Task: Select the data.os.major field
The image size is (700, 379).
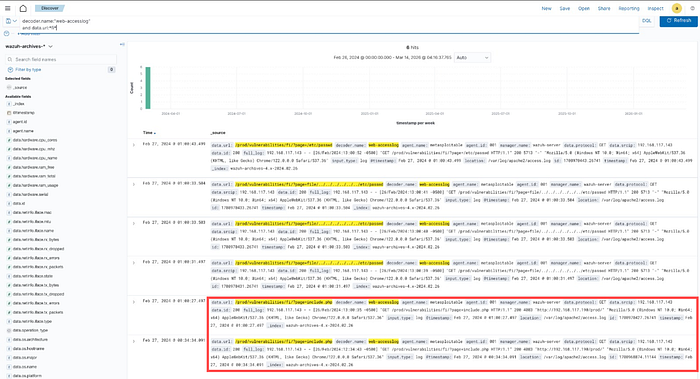Action: (x=25, y=358)
